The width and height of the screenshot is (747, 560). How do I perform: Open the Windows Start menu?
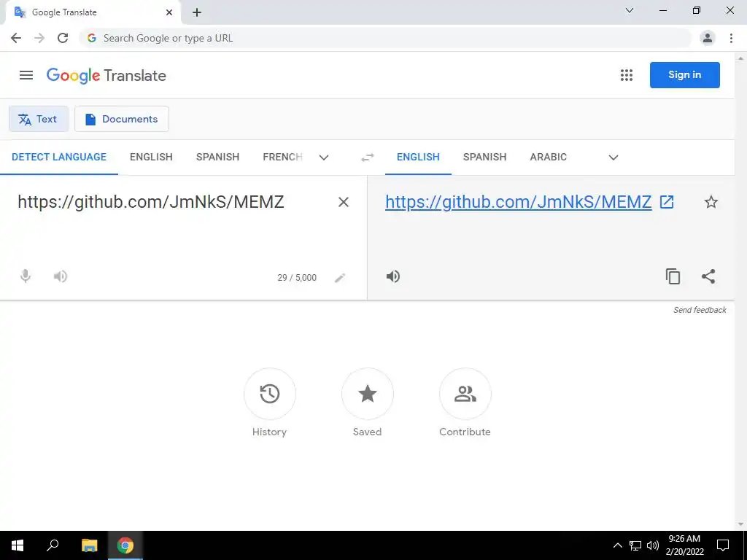[x=18, y=545]
